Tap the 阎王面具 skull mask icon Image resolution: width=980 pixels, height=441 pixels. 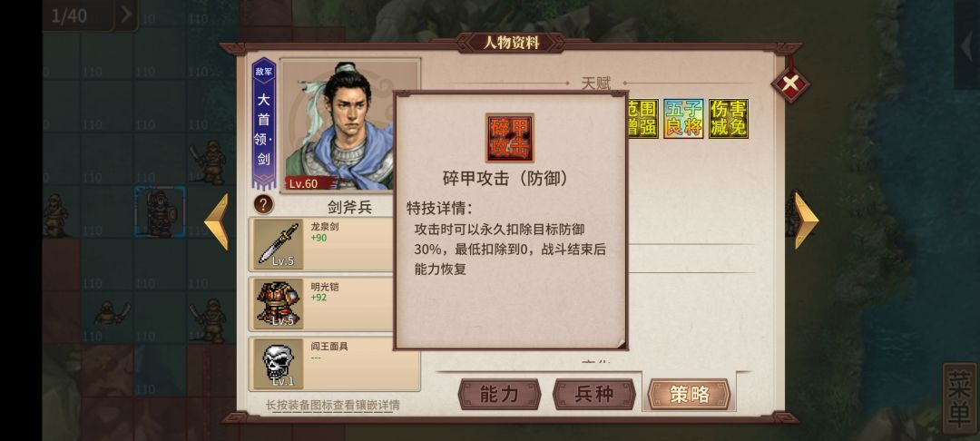(279, 364)
